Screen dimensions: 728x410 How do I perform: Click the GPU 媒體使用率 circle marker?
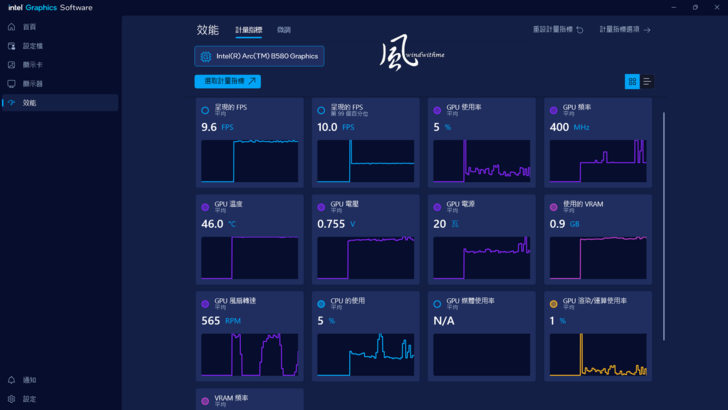pos(437,304)
